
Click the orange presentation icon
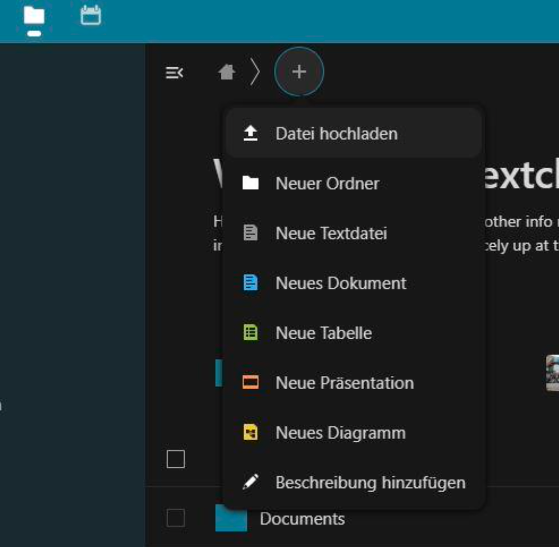click(250, 382)
